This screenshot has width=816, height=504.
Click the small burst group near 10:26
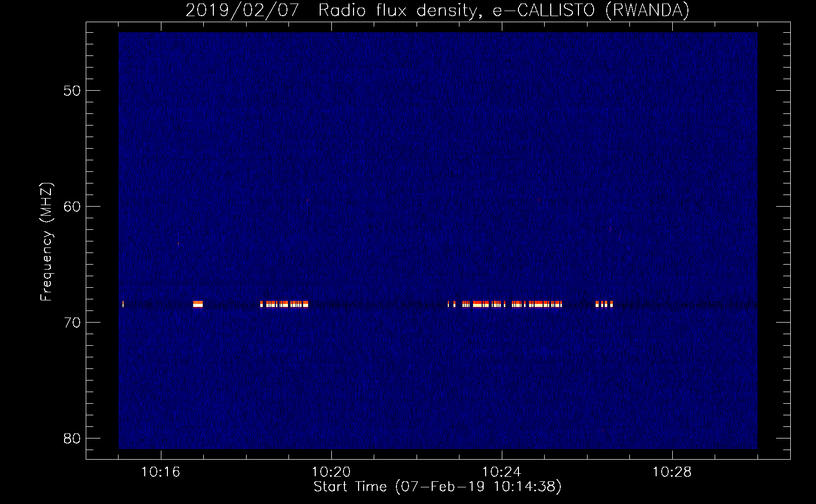coord(604,304)
